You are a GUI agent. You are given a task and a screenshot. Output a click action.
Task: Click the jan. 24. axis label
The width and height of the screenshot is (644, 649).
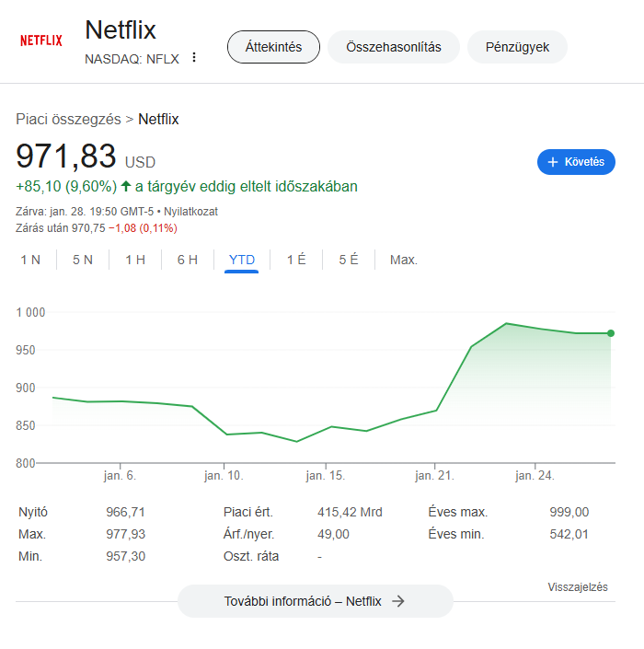[x=535, y=476]
